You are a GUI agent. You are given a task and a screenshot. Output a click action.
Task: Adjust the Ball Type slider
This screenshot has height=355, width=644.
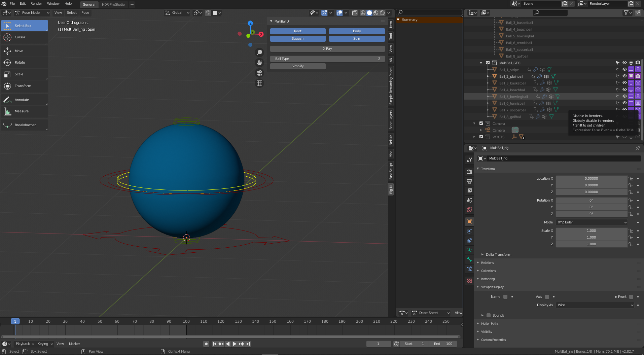(327, 59)
